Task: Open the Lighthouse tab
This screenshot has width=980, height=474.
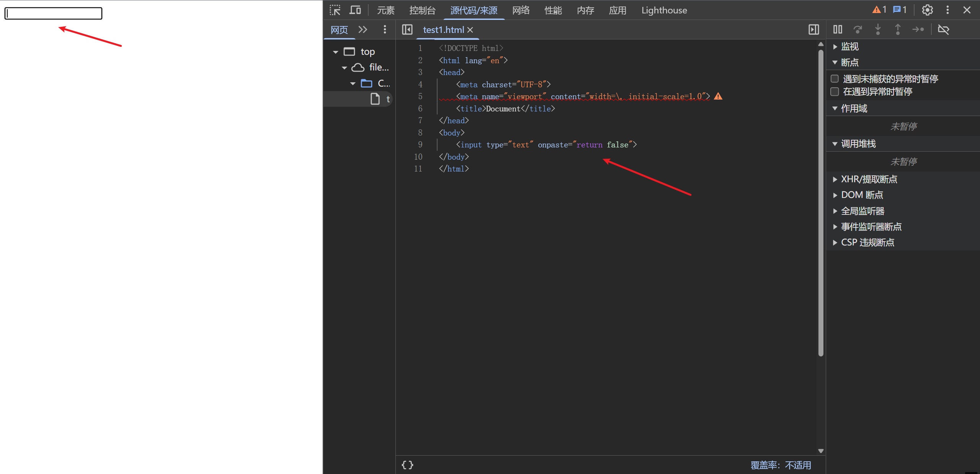Action: coord(664,10)
